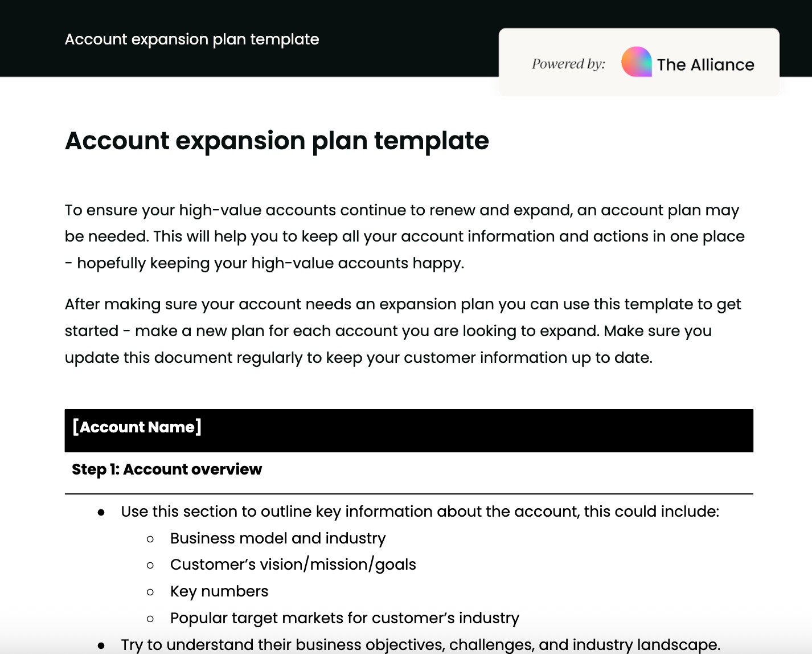Click the "Try to understand their business objectives" line
812x654 pixels.
point(420,645)
